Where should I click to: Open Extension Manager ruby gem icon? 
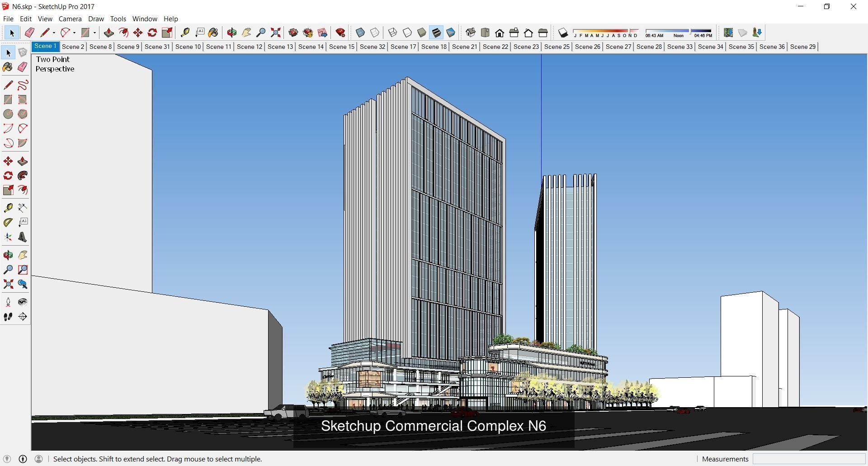[x=340, y=33]
